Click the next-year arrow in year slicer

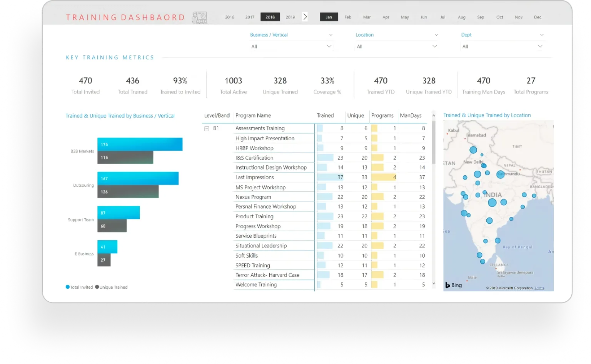[305, 17]
